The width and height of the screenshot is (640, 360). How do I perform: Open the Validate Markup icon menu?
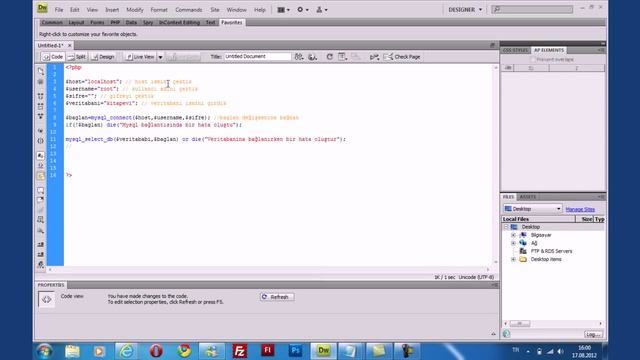[x=374, y=57]
